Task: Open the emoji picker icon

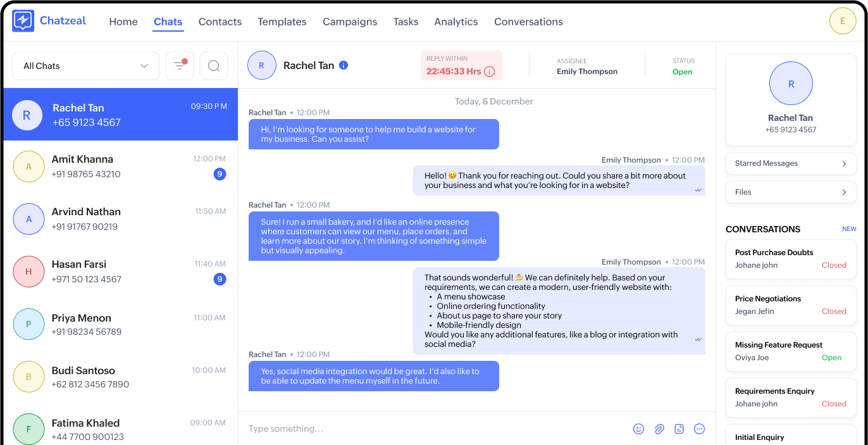Action: click(639, 429)
